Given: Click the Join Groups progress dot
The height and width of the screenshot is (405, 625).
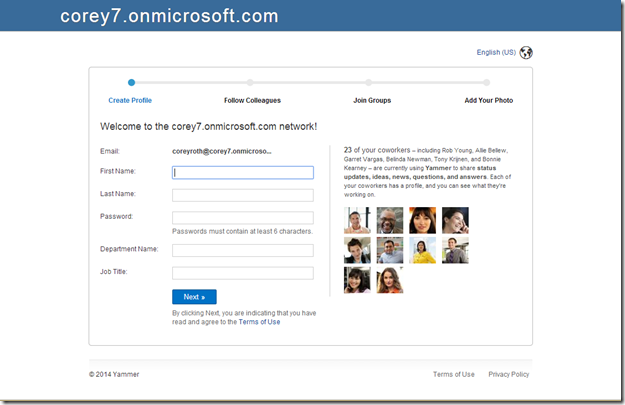Looking at the screenshot, I should pyautogui.click(x=369, y=83).
